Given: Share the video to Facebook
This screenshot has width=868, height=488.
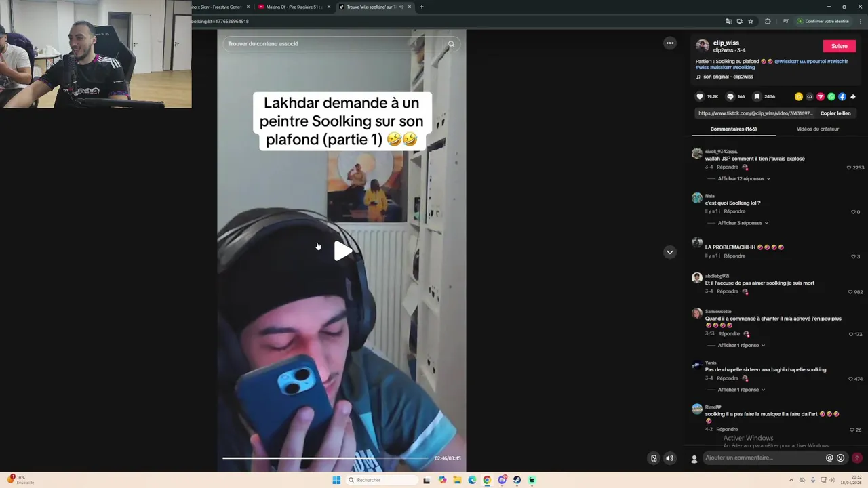Looking at the screenshot, I should pyautogui.click(x=842, y=96).
